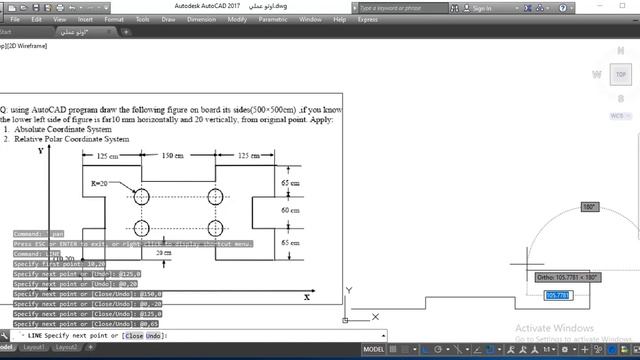Image resolution: width=640 pixels, height=360 pixels.
Task: Switch to the Layout2 tab
Action: pos(66,347)
